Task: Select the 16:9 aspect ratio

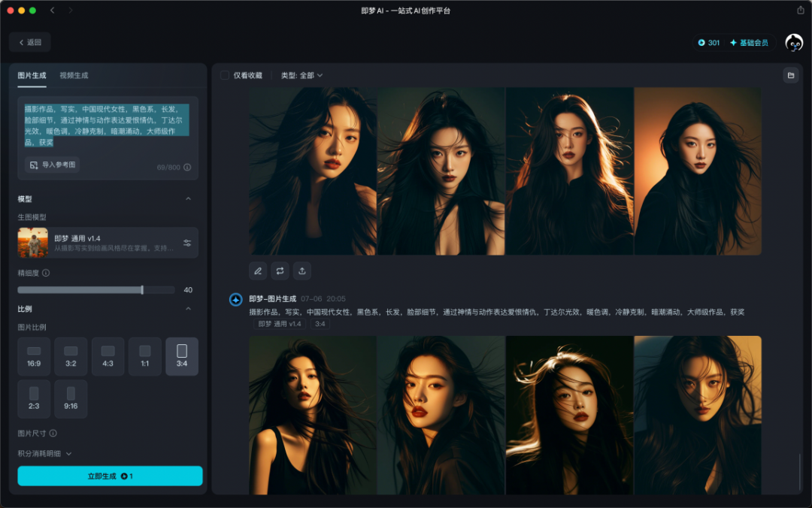Action: click(x=34, y=356)
